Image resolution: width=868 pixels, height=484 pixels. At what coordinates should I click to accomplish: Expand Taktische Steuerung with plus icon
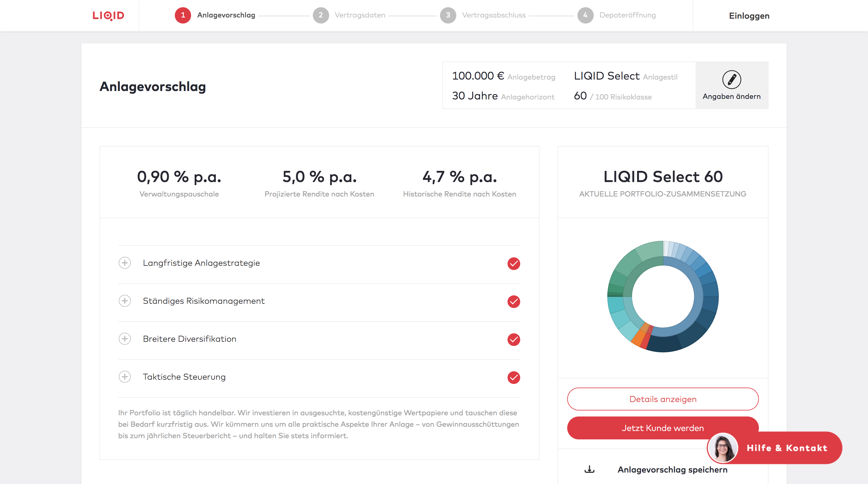pyautogui.click(x=125, y=376)
